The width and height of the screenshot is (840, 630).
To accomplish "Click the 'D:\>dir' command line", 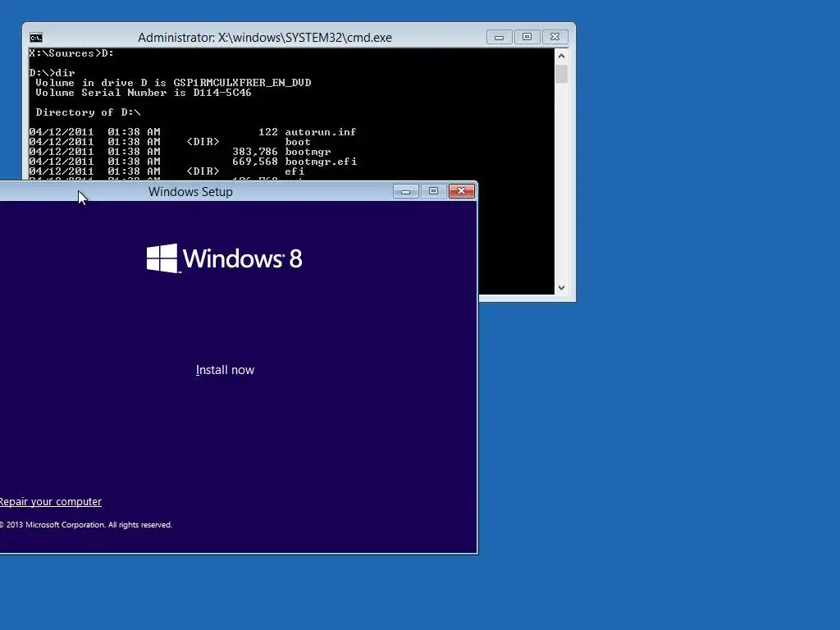I will click(x=52, y=73).
